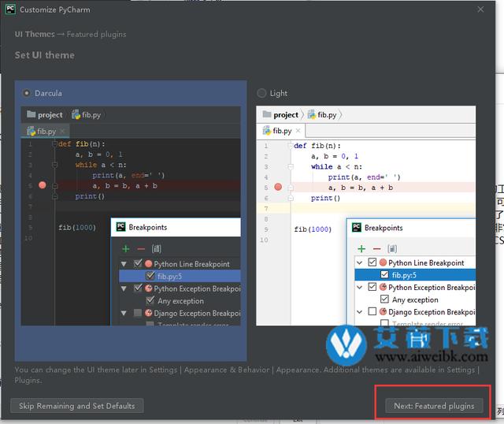The image size is (504, 424).
Task: Click the PyCharm logo in title bar
Action: (x=10, y=9)
